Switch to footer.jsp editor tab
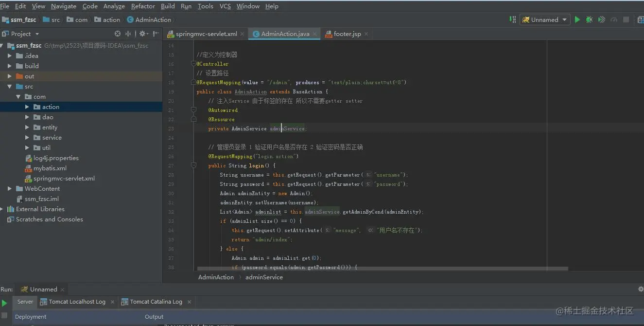Screen dimensions: 644x326 coord(347,34)
